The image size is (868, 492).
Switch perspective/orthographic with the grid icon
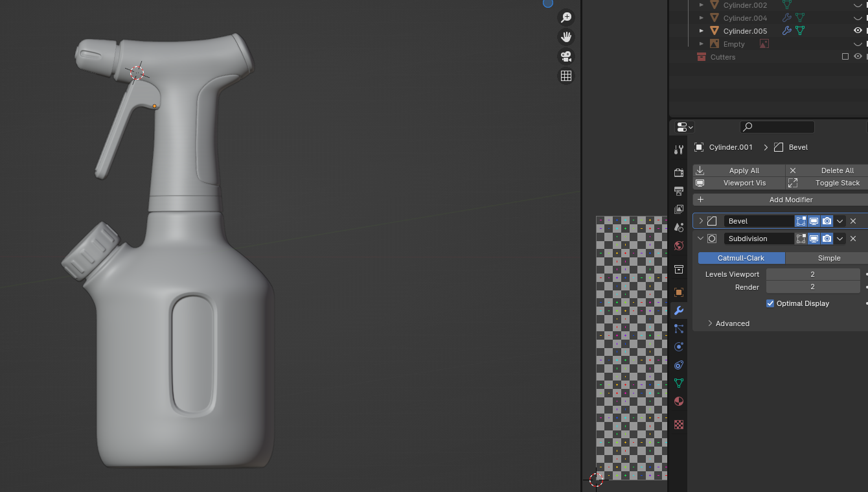tap(566, 76)
